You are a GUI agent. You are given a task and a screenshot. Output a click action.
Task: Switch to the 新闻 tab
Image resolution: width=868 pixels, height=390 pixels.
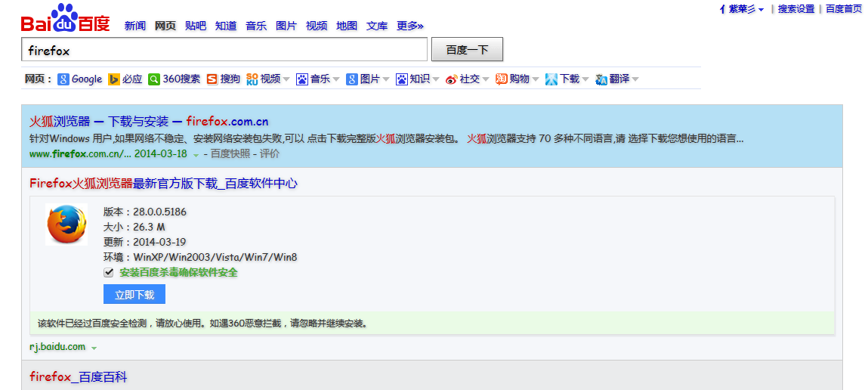pyautogui.click(x=135, y=26)
